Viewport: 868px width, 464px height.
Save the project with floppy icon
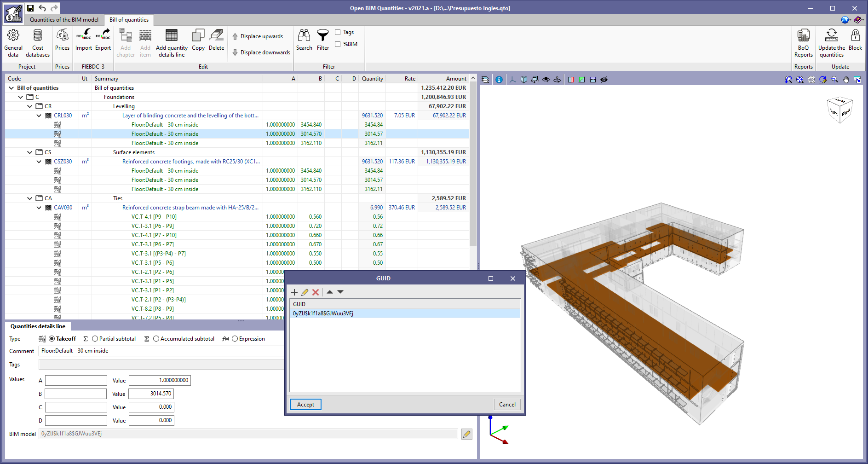pyautogui.click(x=30, y=8)
